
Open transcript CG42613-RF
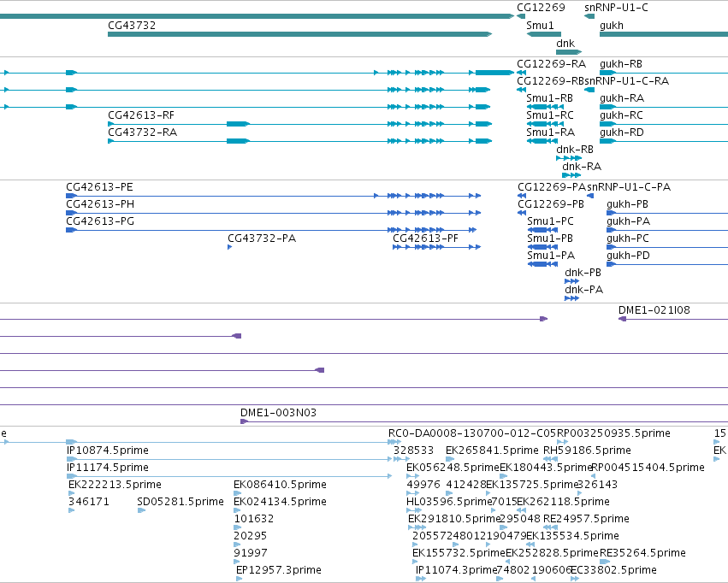coord(299,124)
